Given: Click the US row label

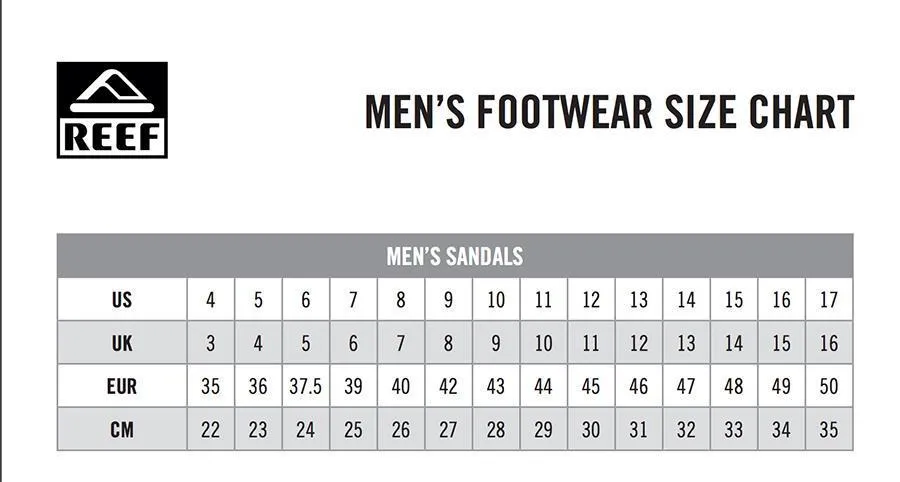Looking at the screenshot, I should pos(122,300).
